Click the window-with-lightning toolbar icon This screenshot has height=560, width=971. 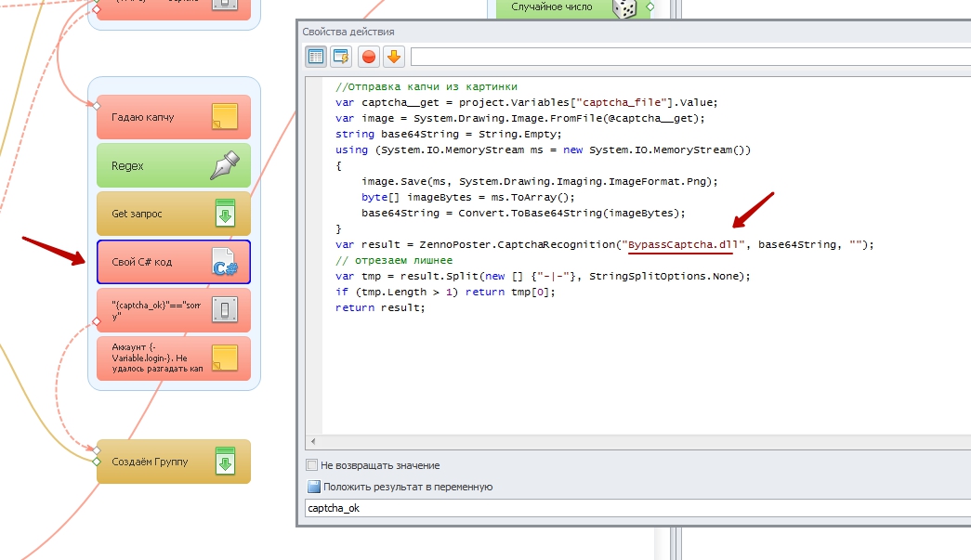point(342,57)
